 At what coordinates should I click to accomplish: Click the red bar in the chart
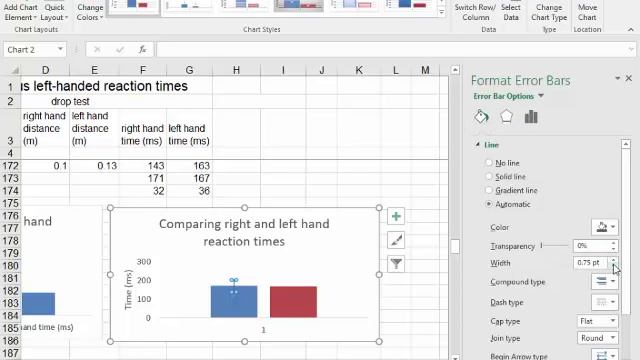pos(293,302)
